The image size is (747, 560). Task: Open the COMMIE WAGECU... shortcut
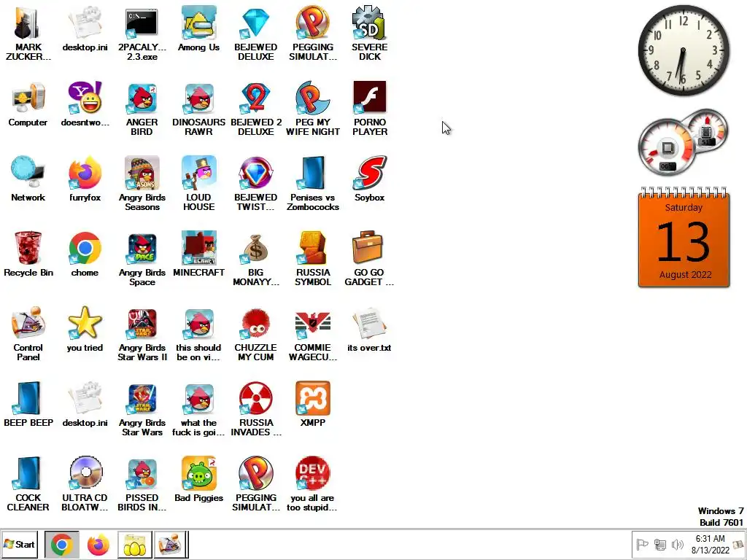pos(312,334)
